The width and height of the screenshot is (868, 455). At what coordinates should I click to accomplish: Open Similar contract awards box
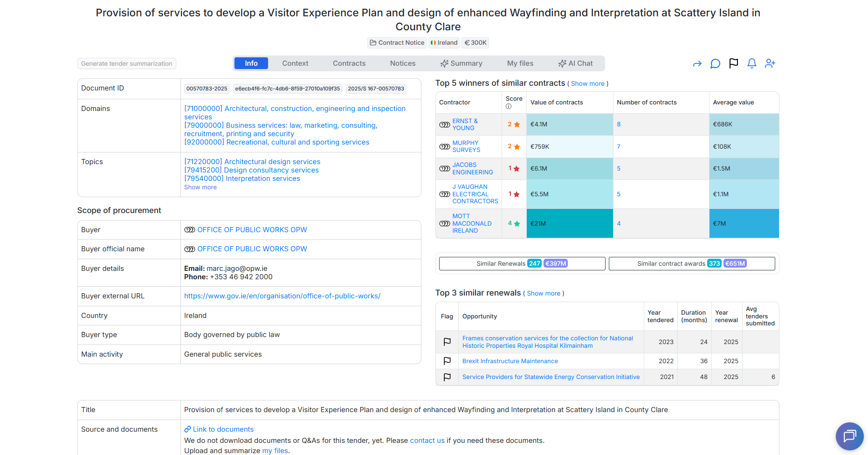pyautogui.click(x=692, y=263)
